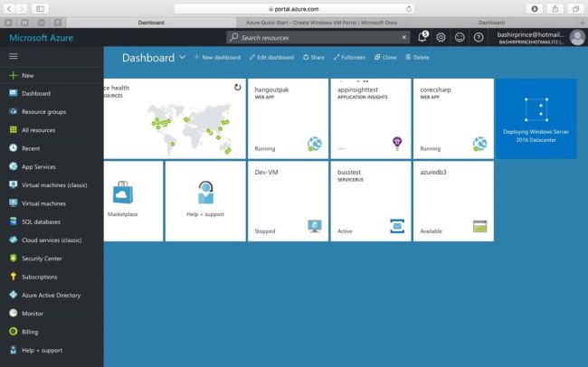Click the Clone dashboard button
This screenshot has width=588, height=367.
pos(385,57)
